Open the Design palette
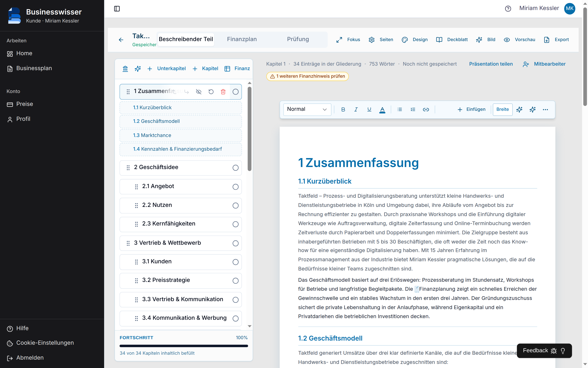 (x=414, y=40)
